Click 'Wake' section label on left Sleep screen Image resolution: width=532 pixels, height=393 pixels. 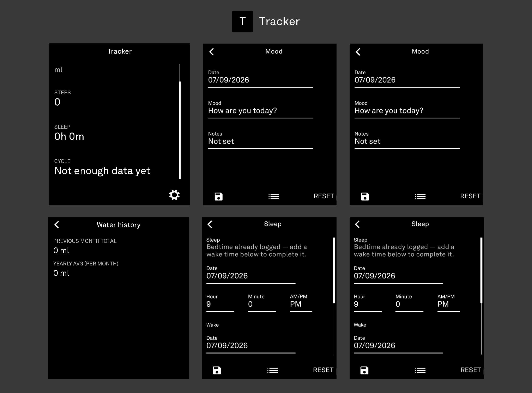click(x=212, y=325)
